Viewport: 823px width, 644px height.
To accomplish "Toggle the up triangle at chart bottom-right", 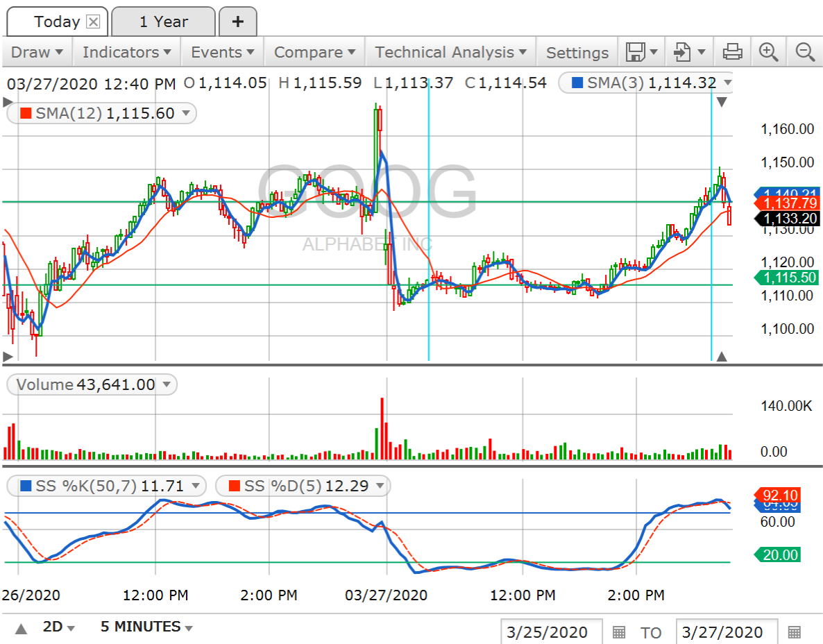I will (721, 357).
